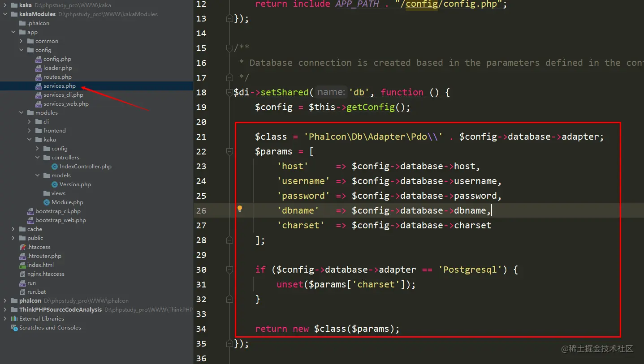Collapse the kaka module folder arrow
Screen dimensions: 644x364
[29, 140]
